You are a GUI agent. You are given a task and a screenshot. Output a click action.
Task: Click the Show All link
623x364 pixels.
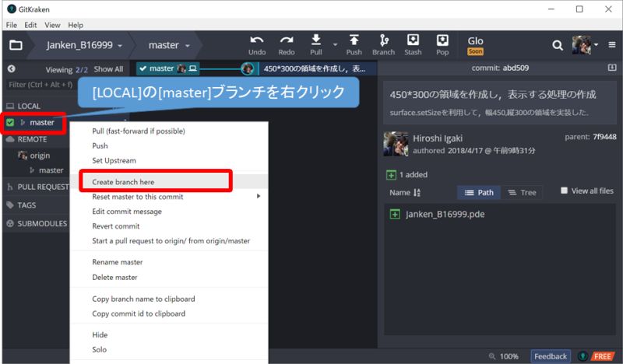(x=108, y=69)
